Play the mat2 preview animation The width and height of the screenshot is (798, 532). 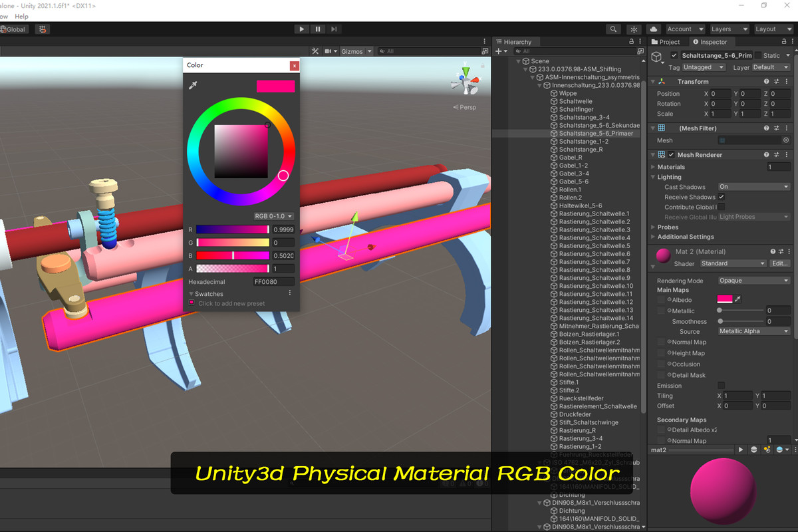(741, 450)
